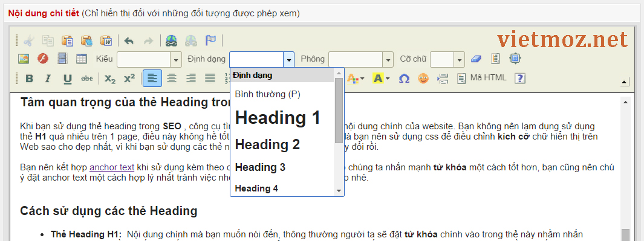Remove formatting with the eraser icon
This screenshot has width=644, height=241.
point(476,59)
